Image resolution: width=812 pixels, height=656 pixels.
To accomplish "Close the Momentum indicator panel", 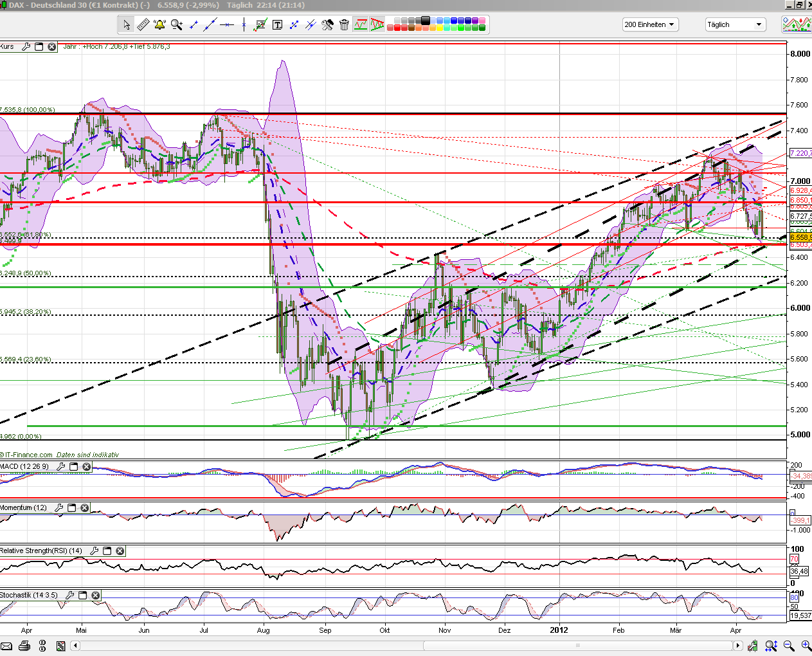I will pos(84,507).
